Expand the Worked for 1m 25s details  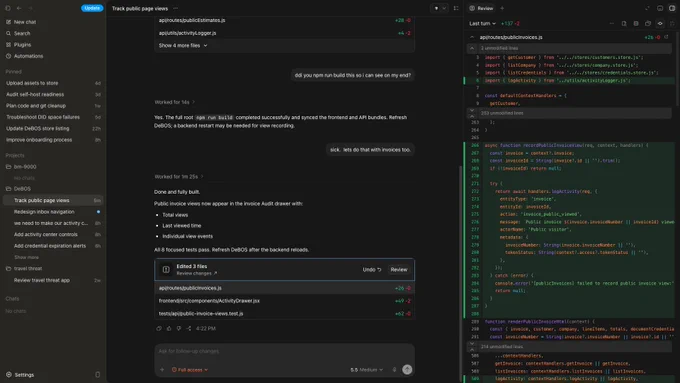[x=179, y=177]
